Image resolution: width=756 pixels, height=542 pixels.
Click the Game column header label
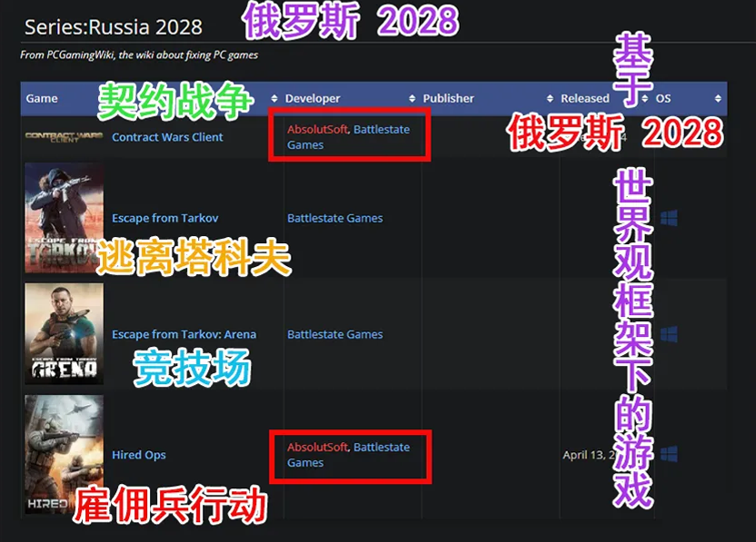[42, 98]
